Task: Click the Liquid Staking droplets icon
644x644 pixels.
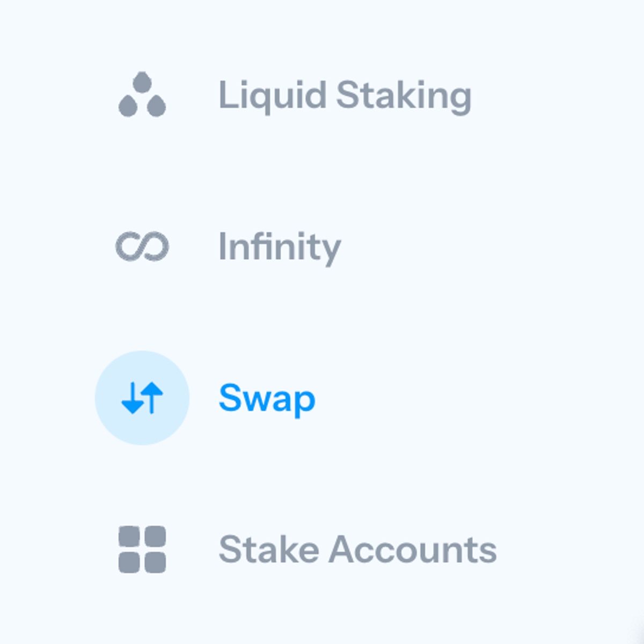Action: [142, 95]
